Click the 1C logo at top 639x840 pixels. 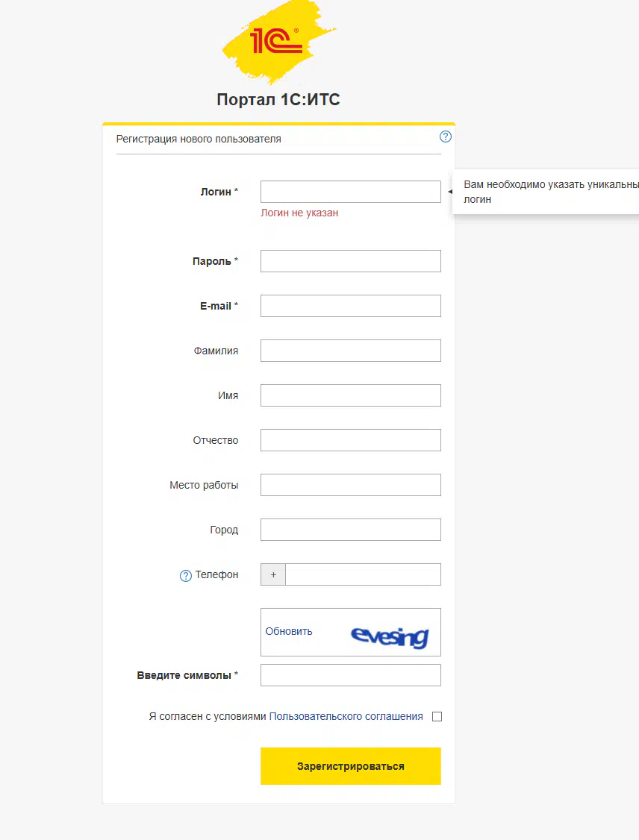point(278,42)
